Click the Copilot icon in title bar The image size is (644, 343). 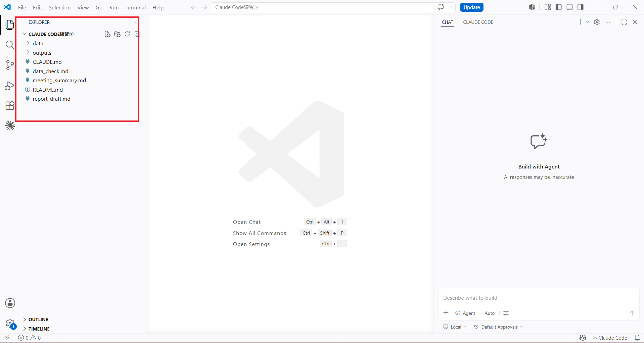pos(532,7)
